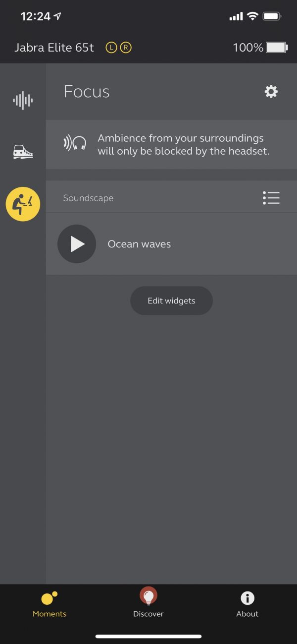The width and height of the screenshot is (297, 644).
Task: Tap the Jabra Elite 65t device name
Action: (x=54, y=48)
